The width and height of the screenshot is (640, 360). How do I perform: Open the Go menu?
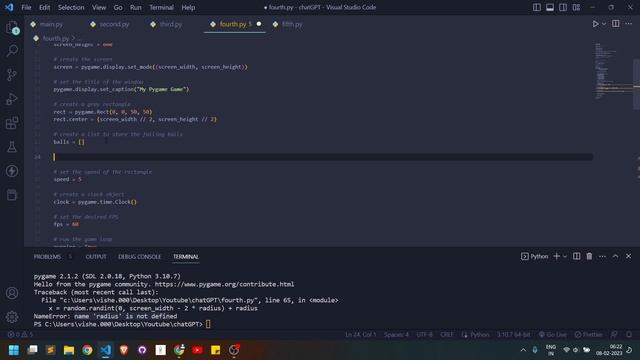[118, 7]
